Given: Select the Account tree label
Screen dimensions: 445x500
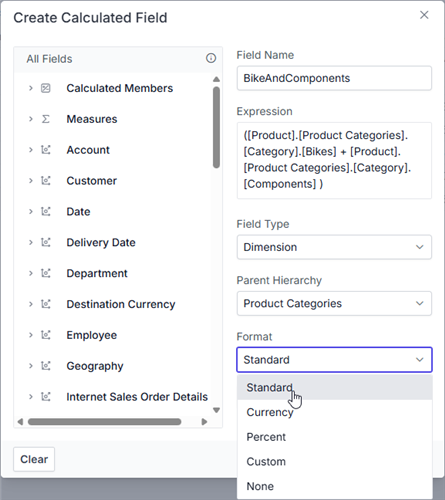Looking at the screenshot, I should coord(88,150).
